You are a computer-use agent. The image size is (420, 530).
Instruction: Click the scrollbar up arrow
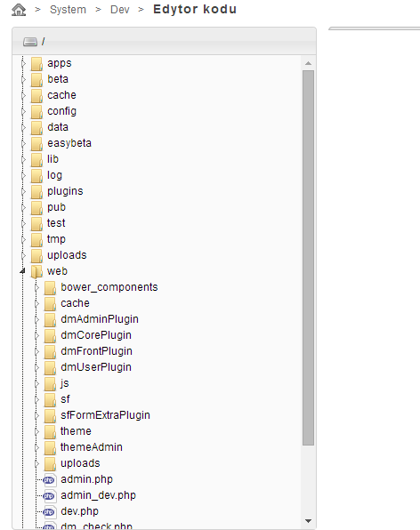pos(308,63)
